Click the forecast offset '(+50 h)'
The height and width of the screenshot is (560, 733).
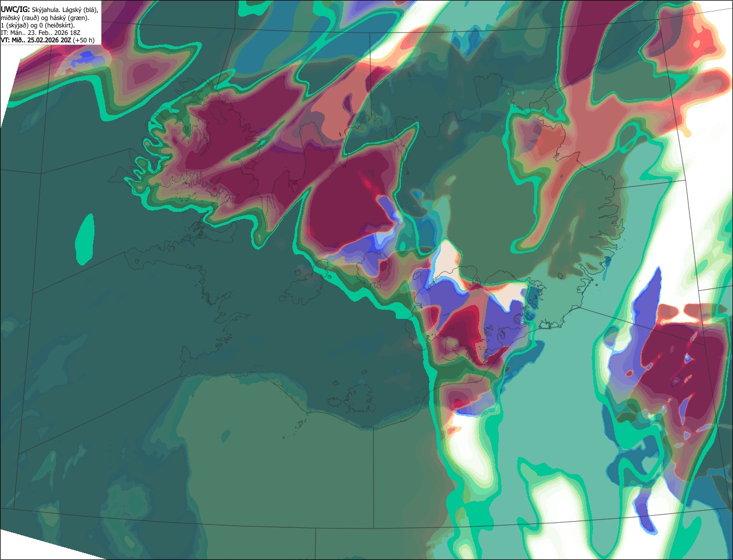(x=84, y=40)
